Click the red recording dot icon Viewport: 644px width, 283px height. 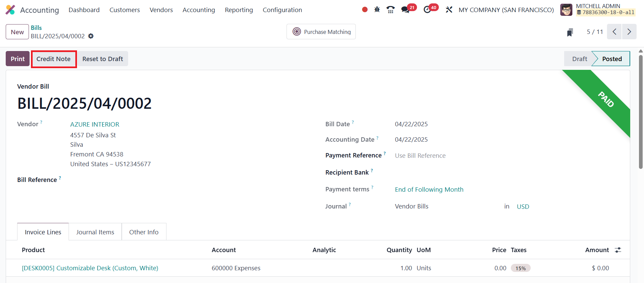tap(365, 10)
